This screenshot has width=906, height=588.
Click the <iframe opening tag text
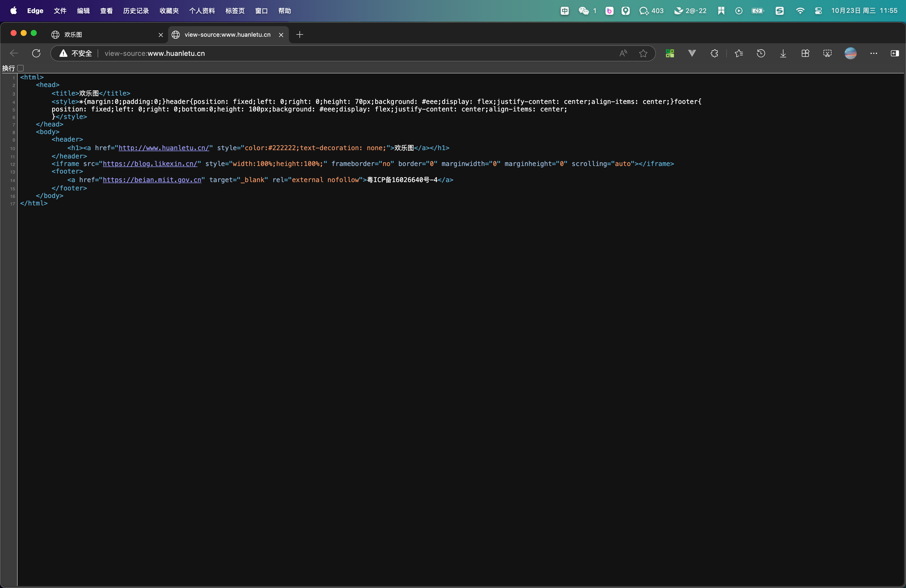[65, 164]
